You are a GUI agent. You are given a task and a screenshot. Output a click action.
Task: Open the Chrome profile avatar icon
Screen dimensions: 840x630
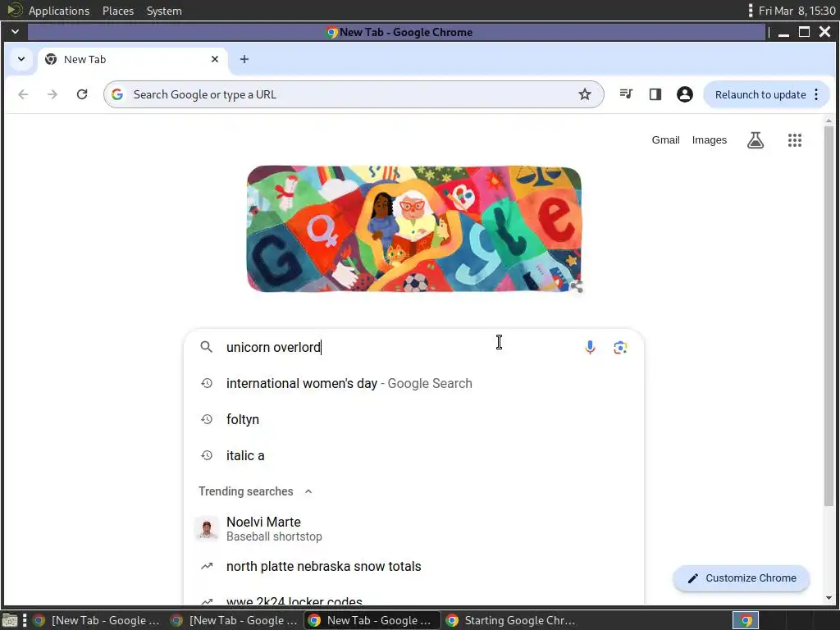(685, 94)
